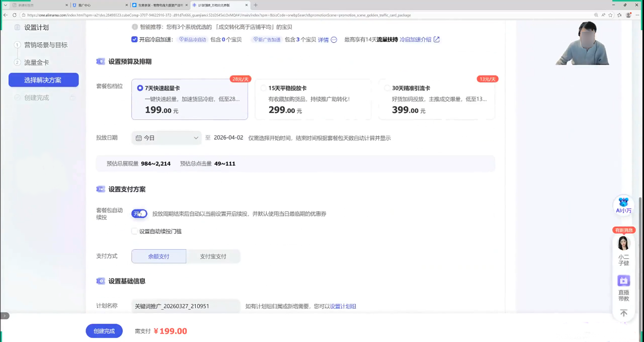This screenshot has width=644, height=342.
Task: Go to 营销场景与目标 step in sidebar
Action: coord(45,45)
